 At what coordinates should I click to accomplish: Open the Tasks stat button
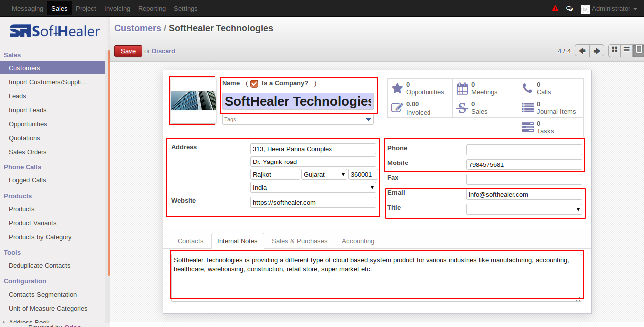point(551,127)
